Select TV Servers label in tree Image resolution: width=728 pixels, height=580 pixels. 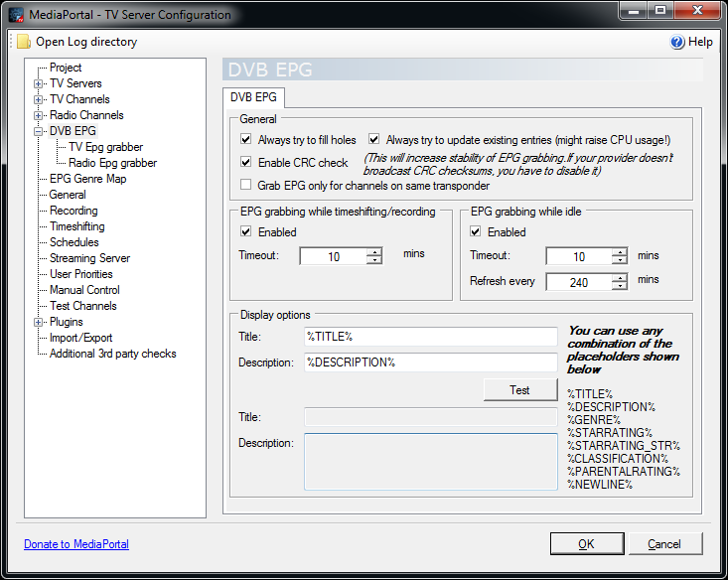[x=75, y=83]
